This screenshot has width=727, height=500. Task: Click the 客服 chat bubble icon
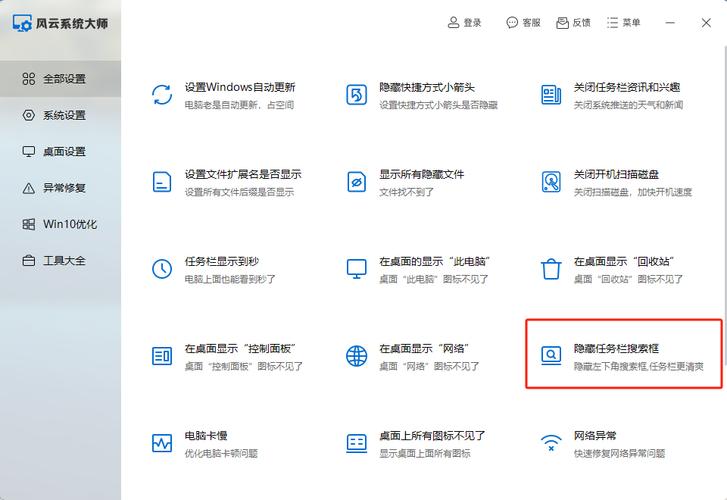(512, 22)
